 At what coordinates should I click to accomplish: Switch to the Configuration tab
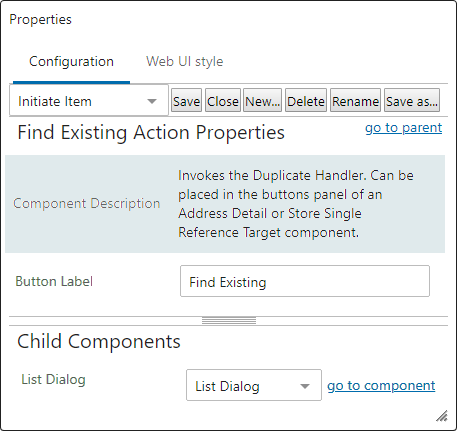coord(71,62)
